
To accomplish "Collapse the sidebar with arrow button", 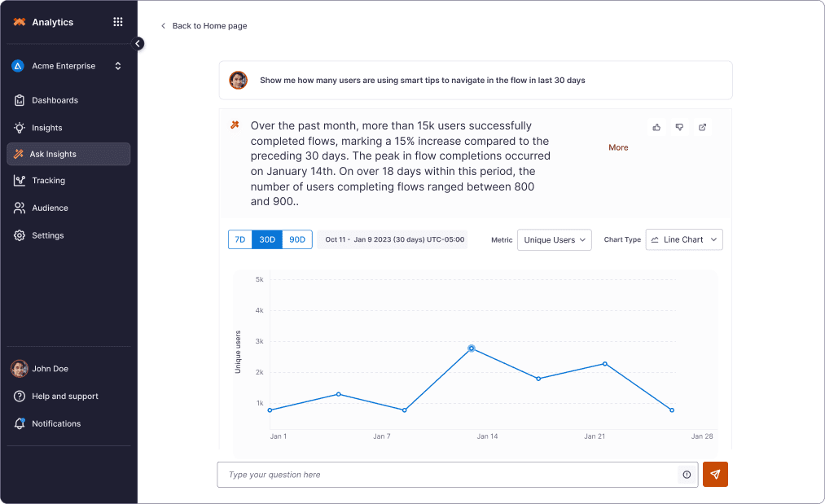I will [x=138, y=44].
